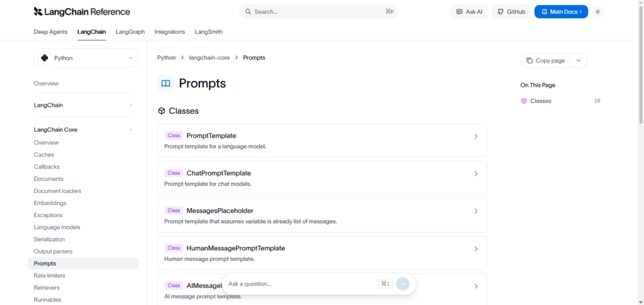
Task: Click the Prompts breadcrumb
Action: [x=254, y=58]
